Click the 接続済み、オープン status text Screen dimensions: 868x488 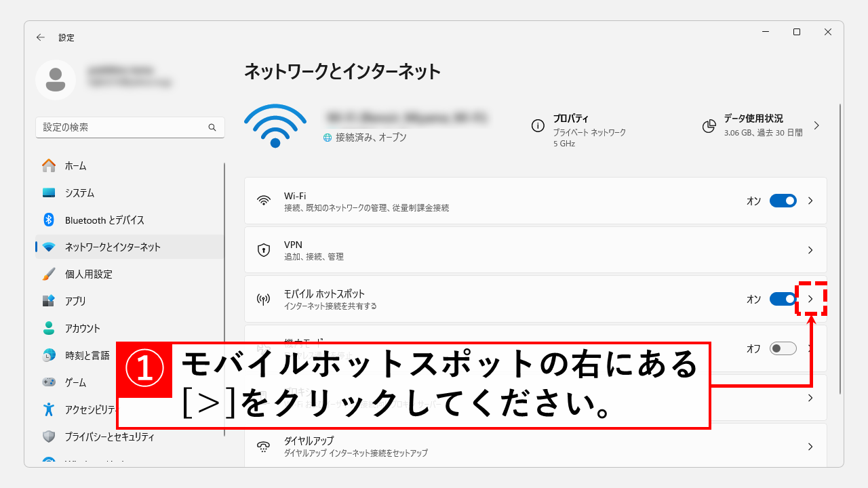pyautogui.click(x=371, y=138)
